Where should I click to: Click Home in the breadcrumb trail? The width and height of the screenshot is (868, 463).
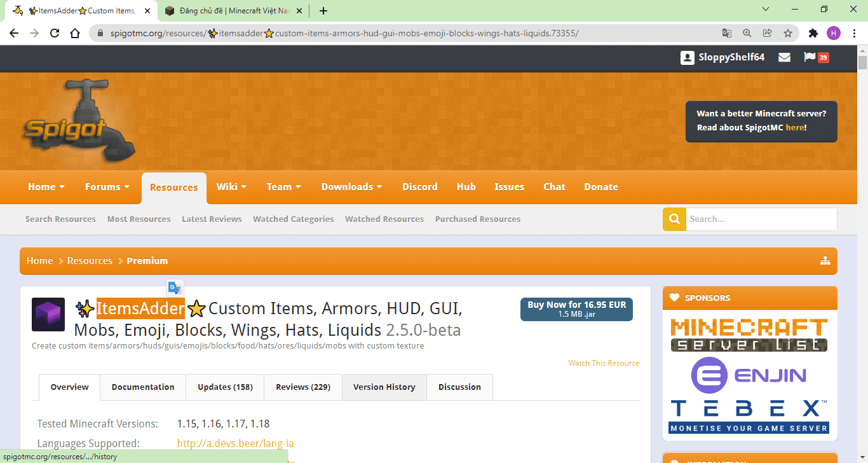39,261
